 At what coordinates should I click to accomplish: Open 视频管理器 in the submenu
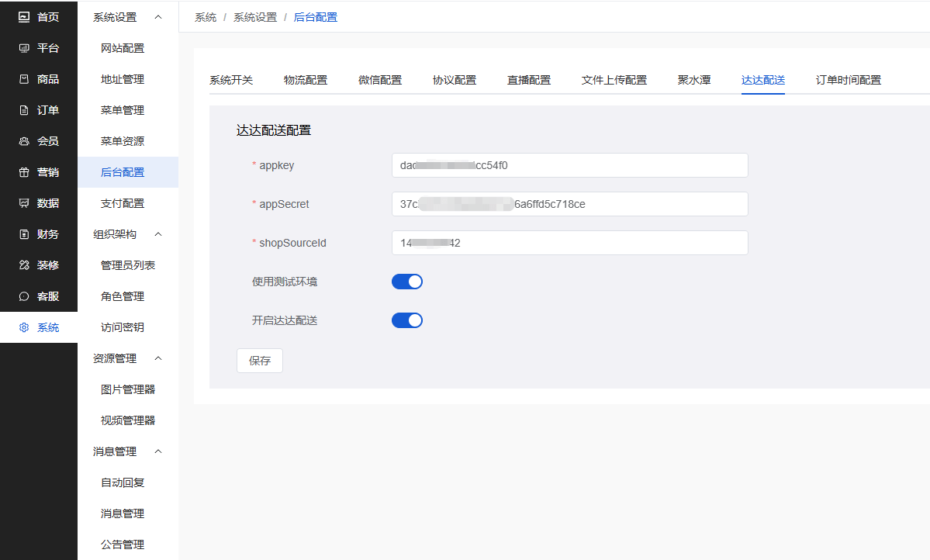point(128,420)
